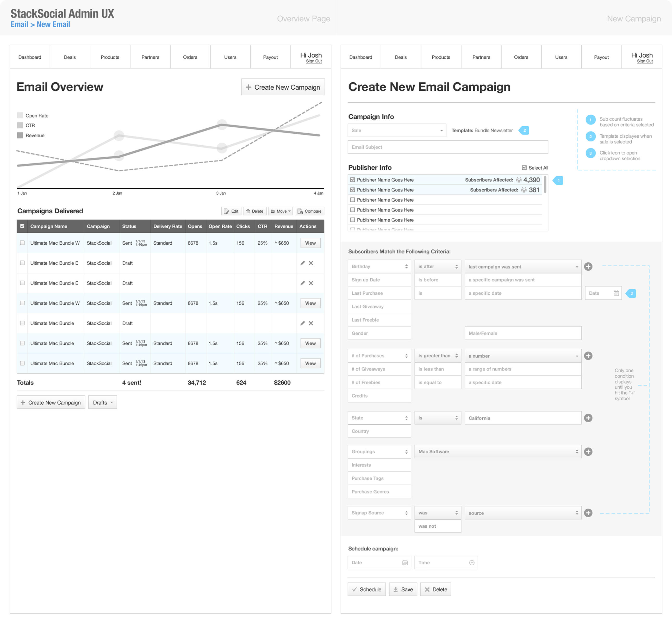Open the Birthday criteria dropdown
The height and width of the screenshot is (625, 672).
tap(379, 266)
